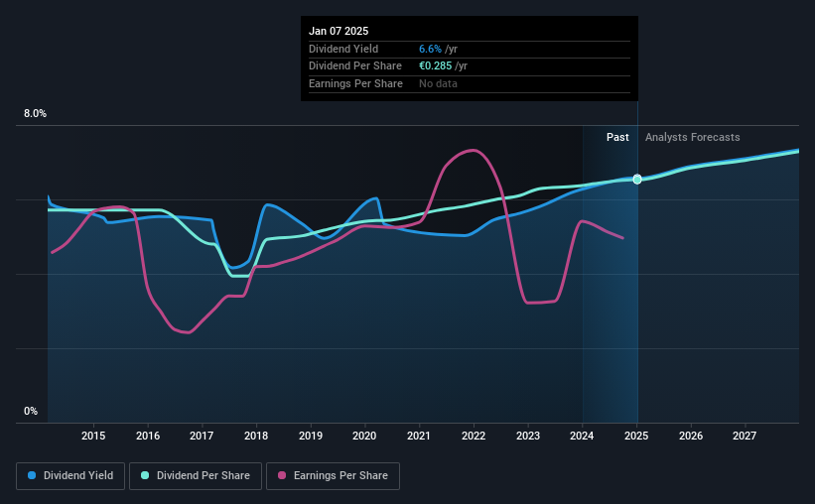Click the tooltip Dividend Yield row label
Screen dimensions: 815x504
(343, 49)
